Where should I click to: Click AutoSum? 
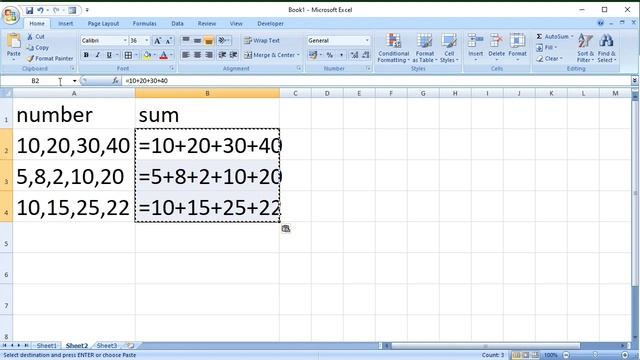[552, 36]
